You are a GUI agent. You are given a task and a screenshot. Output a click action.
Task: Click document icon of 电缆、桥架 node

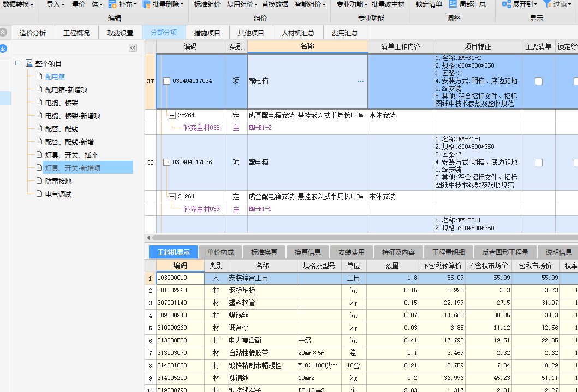point(39,102)
